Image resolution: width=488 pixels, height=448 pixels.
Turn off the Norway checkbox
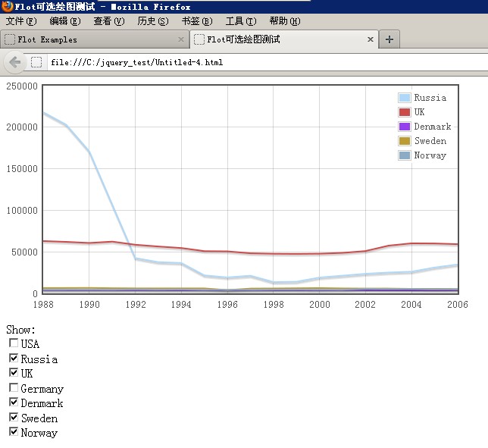point(14,432)
